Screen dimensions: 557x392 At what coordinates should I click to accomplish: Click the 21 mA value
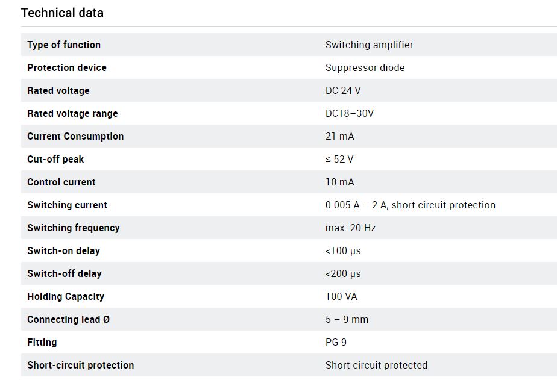coord(339,136)
